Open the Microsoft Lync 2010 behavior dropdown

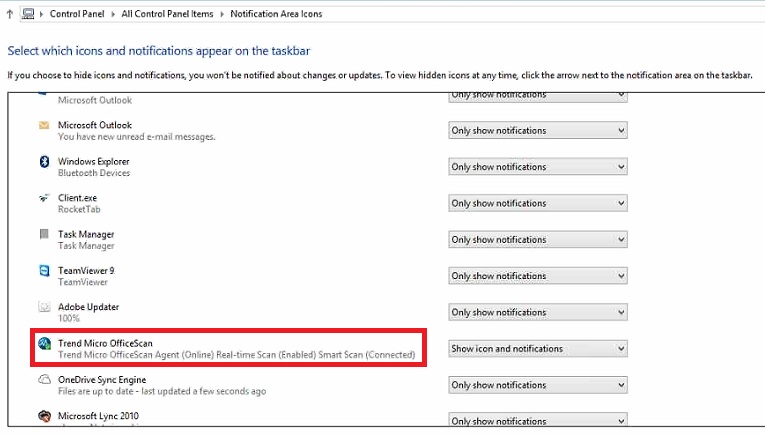(538, 420)
